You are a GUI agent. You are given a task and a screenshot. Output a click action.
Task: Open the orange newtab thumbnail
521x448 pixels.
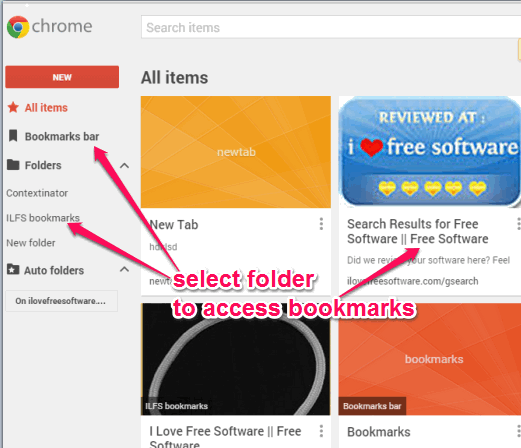click(x=236, y=152)
